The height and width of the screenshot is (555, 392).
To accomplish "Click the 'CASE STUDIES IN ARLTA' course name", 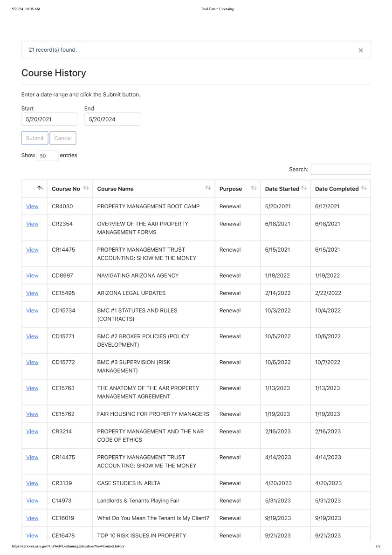I will [129, 483].
